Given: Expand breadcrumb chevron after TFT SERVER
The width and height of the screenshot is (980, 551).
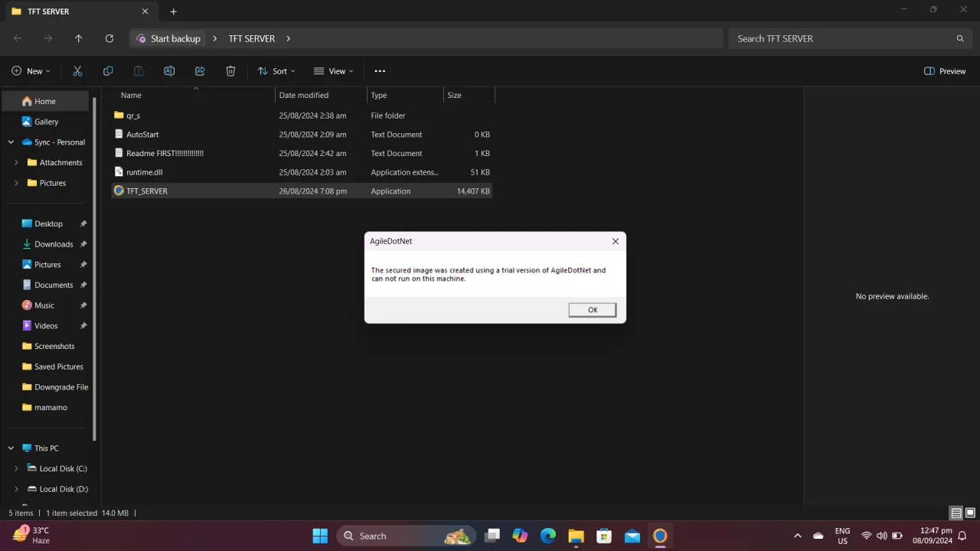Looking at the screenshot, I should click(289, 38).
